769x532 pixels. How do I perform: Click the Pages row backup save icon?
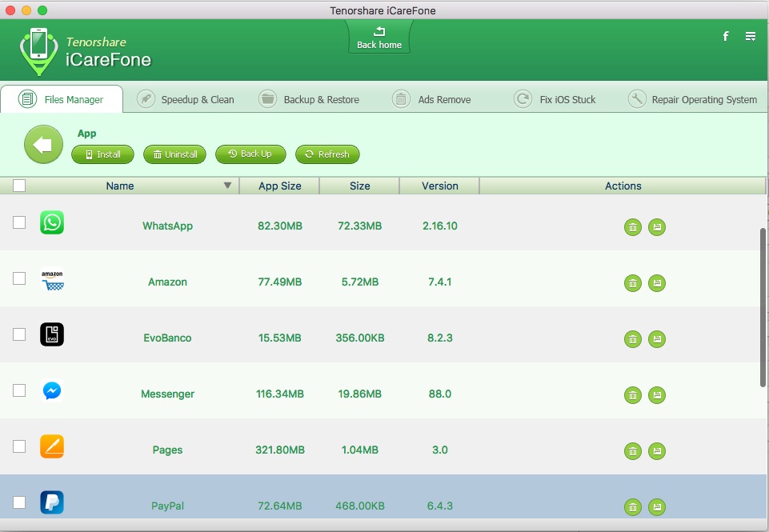coord(657,450)
